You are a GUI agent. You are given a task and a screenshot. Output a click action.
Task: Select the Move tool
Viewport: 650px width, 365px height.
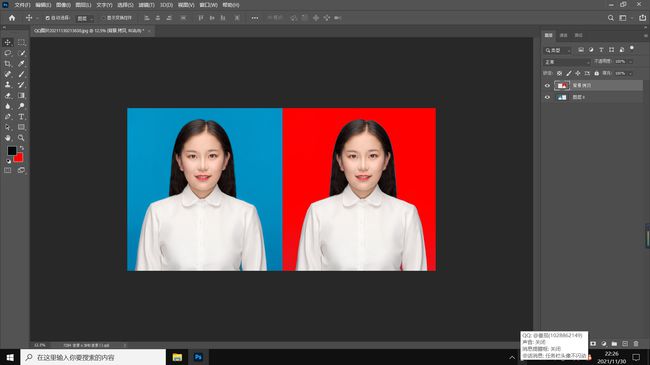point(7,42)
